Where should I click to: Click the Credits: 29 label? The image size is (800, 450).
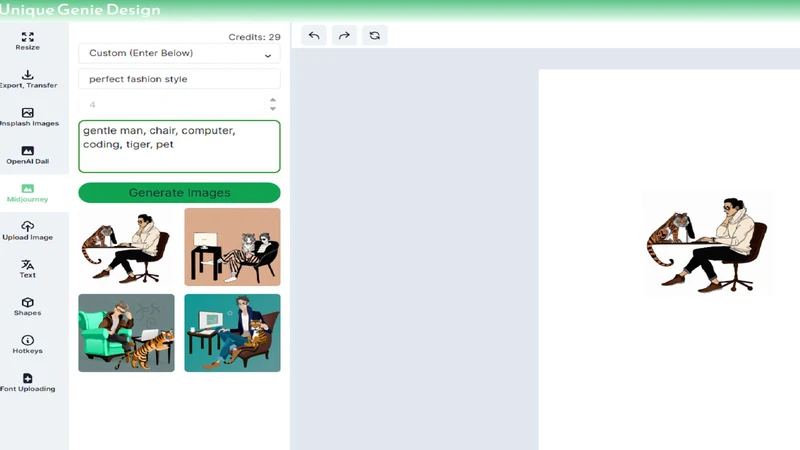254,37
